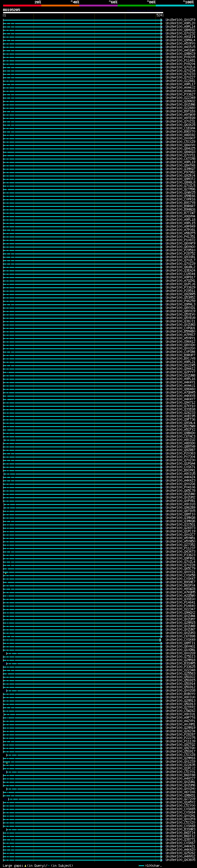Select hit UniRef100_P07304

coord(180,457)
